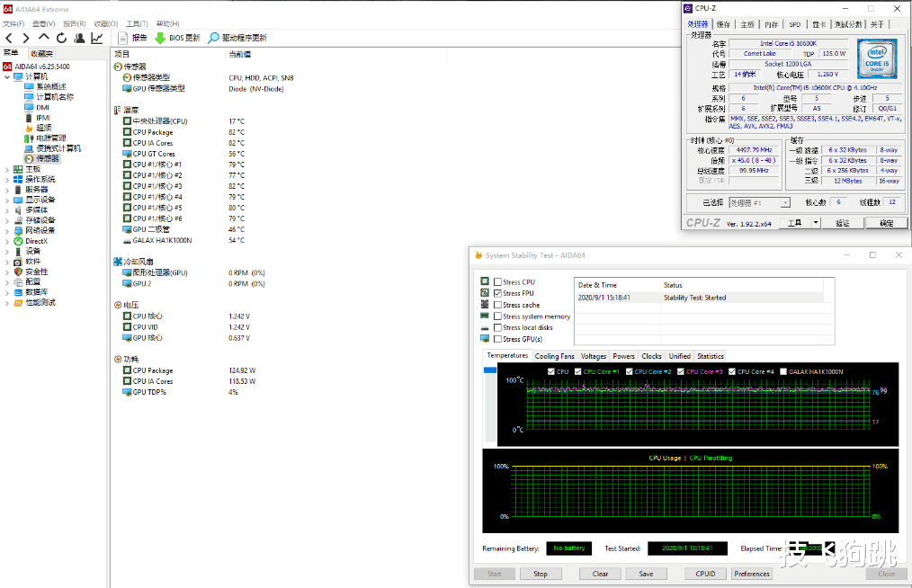Enable the Stress system memory checkbox
The width and height of the screenshot is (912, 588).
[498, 316]
